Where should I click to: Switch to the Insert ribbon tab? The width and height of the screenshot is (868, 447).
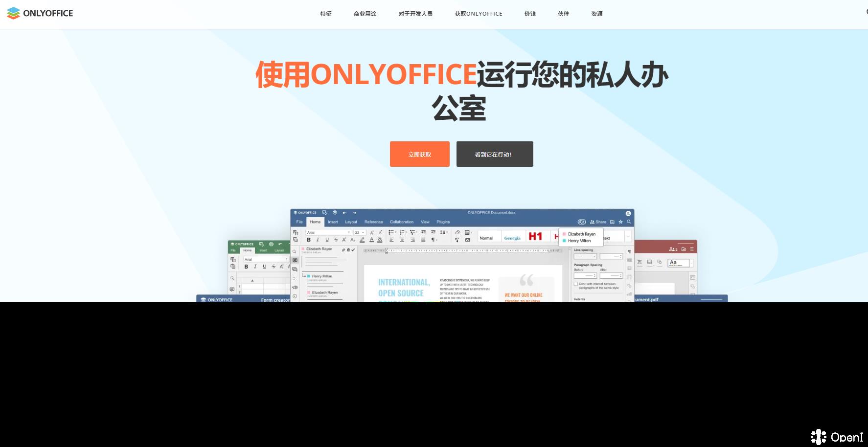[x=333, y=222]
